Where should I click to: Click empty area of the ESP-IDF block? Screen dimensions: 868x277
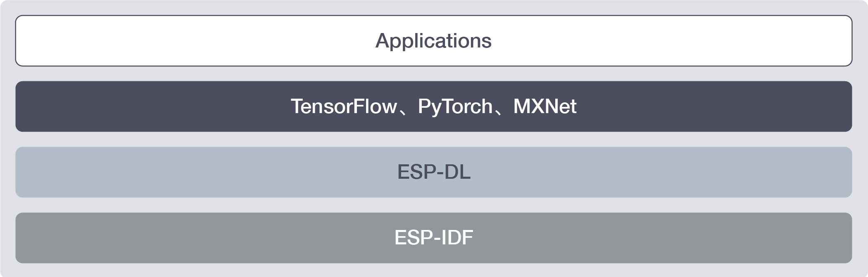point(165,238)
